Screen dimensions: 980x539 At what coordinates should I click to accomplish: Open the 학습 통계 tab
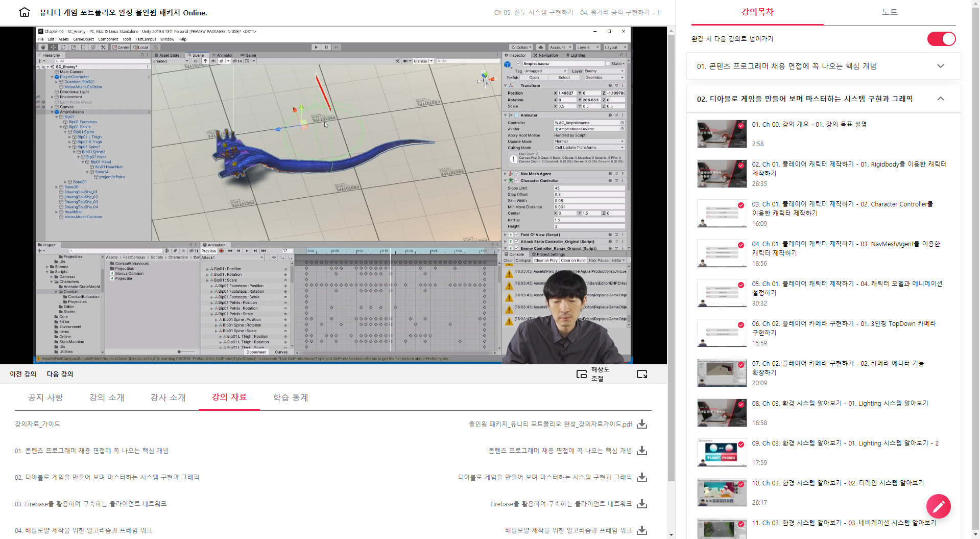291,397
